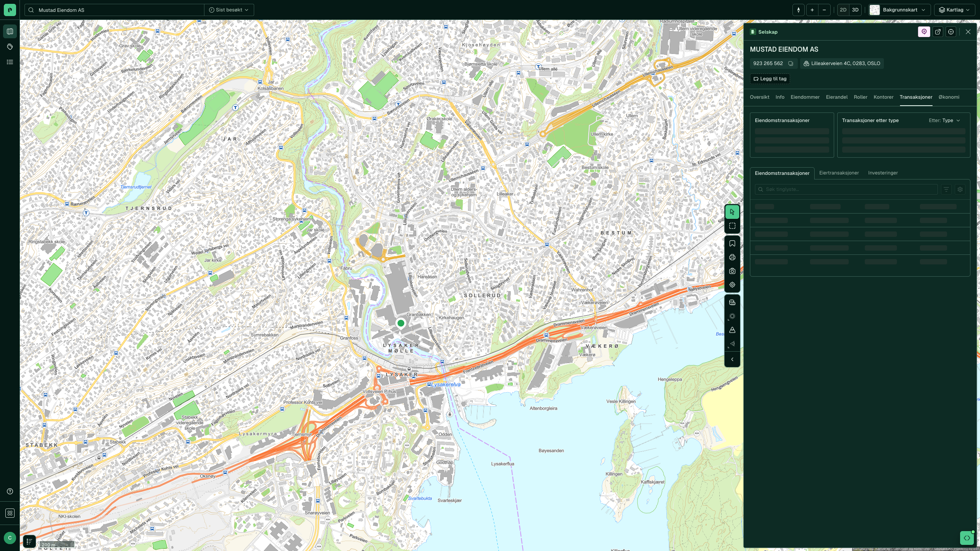The width and height of the screenshot is (980, 551).
Task: Open the sunlight/shadow tool
Action: click(732, 316)
